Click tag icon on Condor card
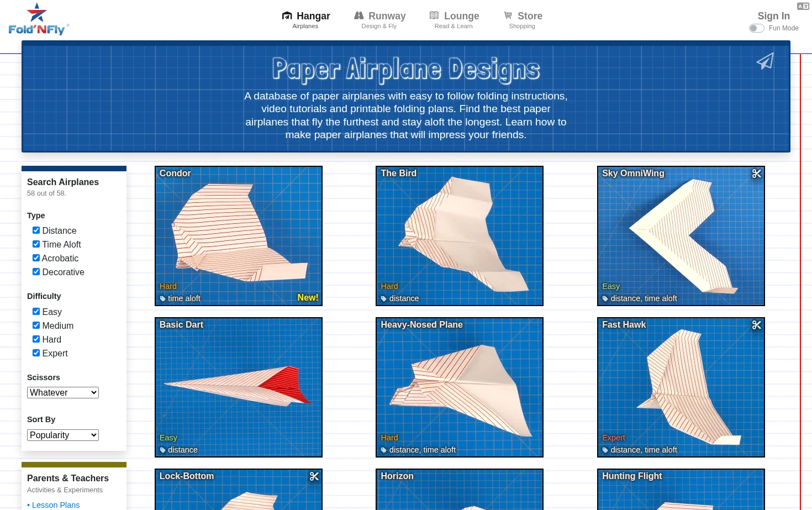This screenshot has height=510, width=812. click(163, 299)
